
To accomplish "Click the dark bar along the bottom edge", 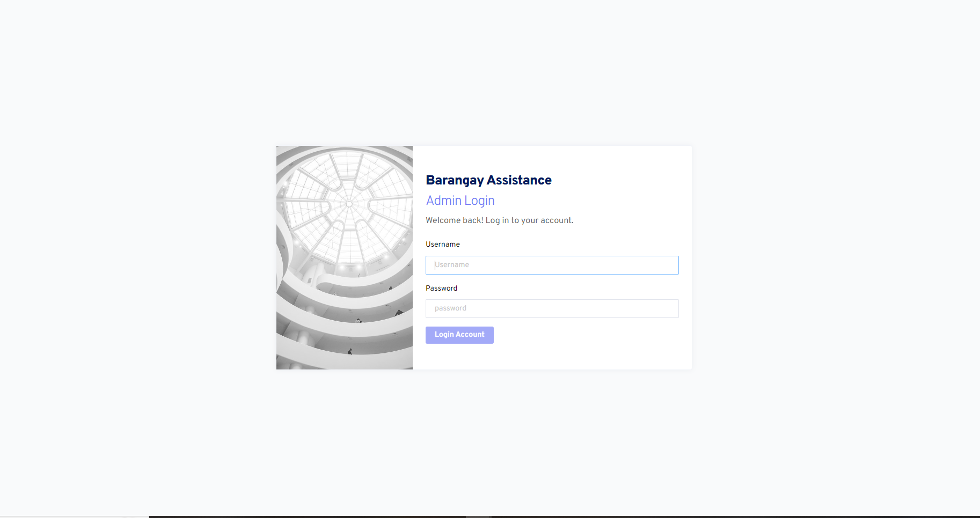I will click(x=564, y=516).
